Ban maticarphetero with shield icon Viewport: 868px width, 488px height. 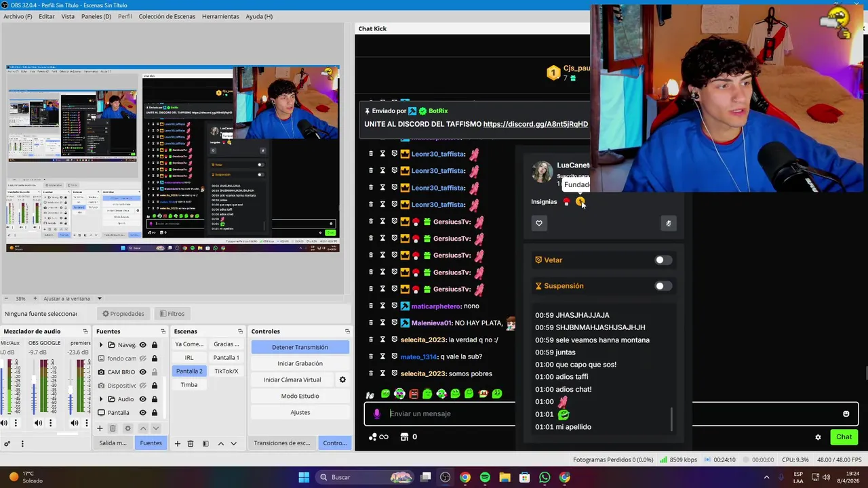[394, 306]
